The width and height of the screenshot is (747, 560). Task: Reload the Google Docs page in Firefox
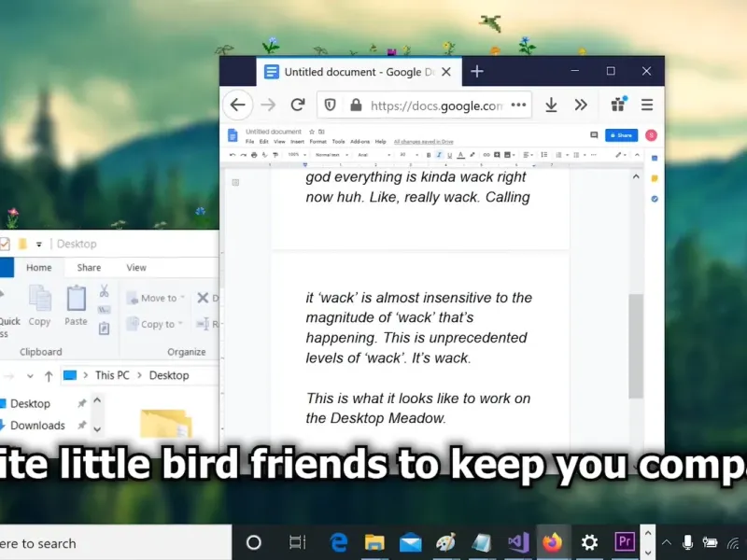(298, 105)
